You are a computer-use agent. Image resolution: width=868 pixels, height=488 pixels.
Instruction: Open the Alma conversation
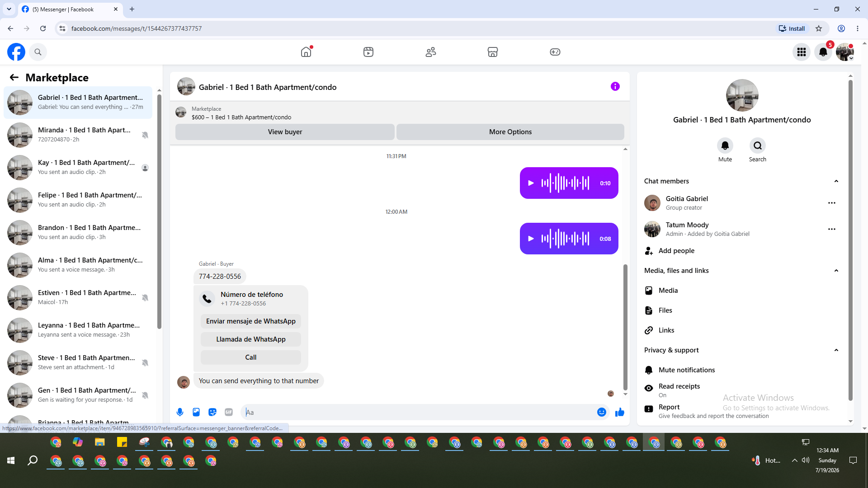click(x=78, y=265)
